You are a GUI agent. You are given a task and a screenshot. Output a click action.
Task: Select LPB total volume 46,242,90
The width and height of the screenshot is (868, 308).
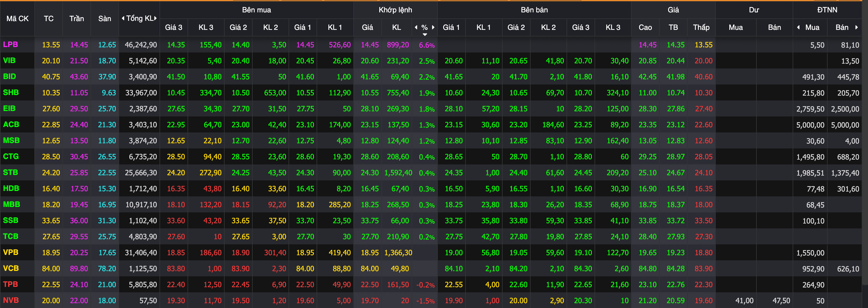(x=141, y=45)
